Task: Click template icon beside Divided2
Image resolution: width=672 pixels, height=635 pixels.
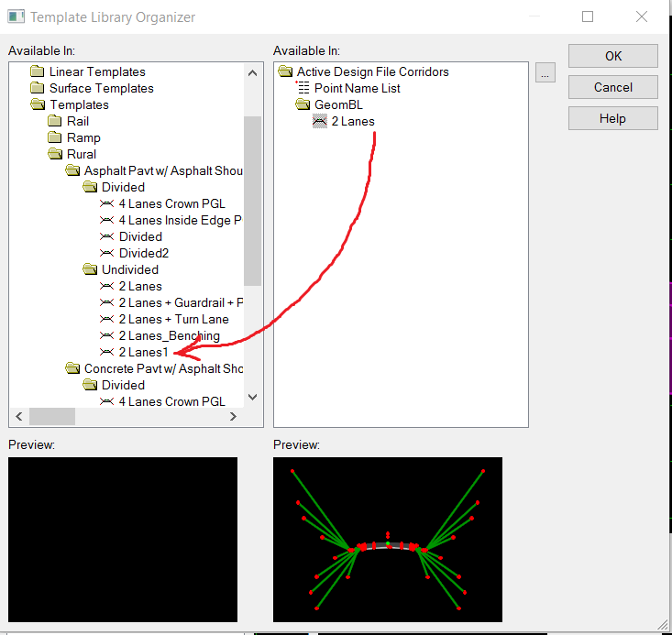Action: tap(106, 253)
